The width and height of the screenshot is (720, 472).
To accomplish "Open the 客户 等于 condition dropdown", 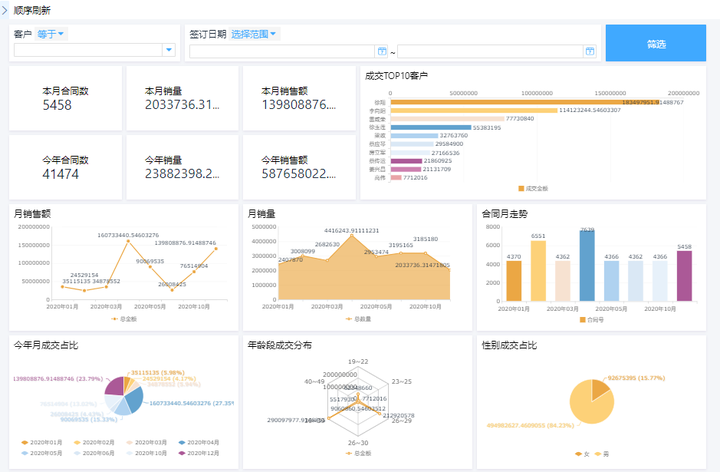I will point(51,34).
